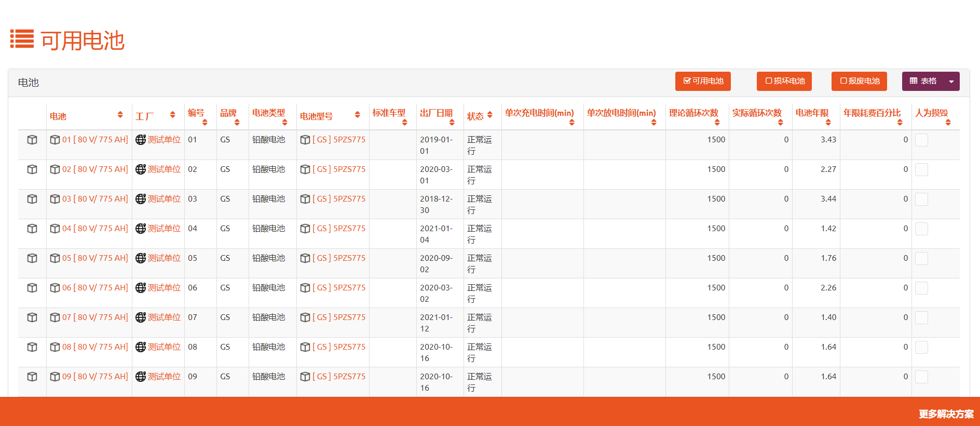Click the cube icon before battery 05 link
The height and width of the screenshot is (426, 980).
[x=55, y=258]
